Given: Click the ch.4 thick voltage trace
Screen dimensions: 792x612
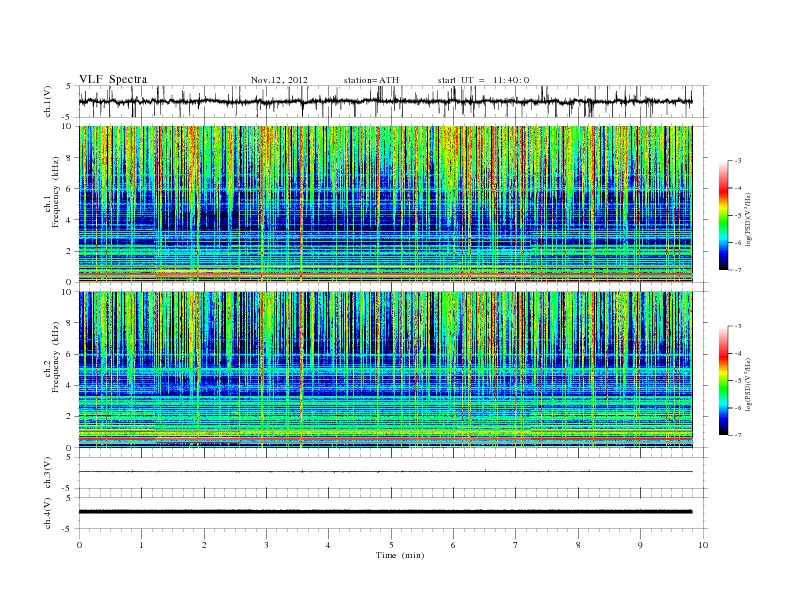Looking at the screenshot, I should click(386, 512).
